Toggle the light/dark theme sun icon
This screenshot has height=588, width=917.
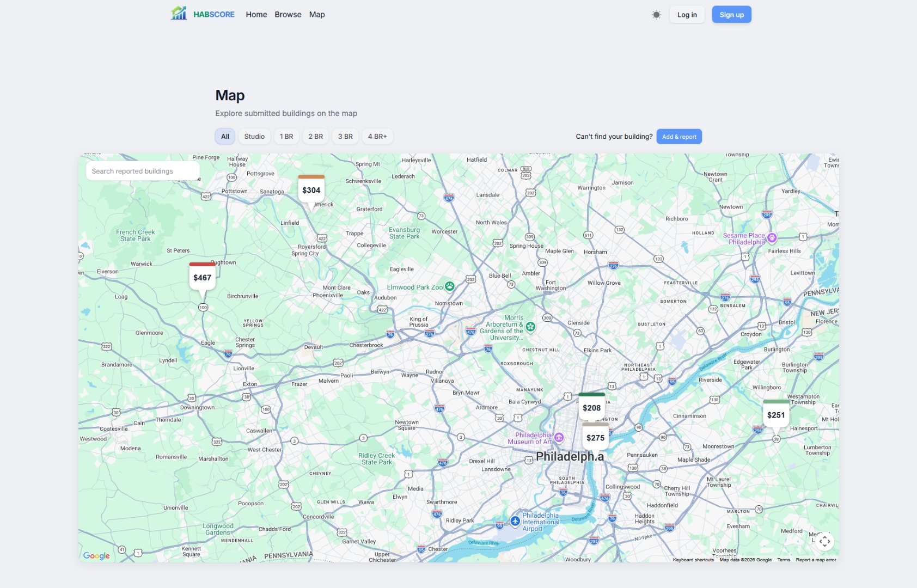[x=656, y=15]
